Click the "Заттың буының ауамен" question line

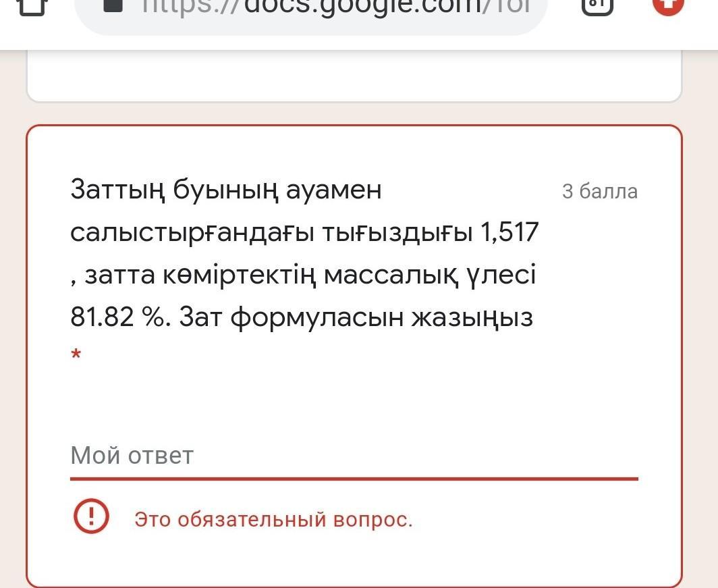[x=226, y=190]
